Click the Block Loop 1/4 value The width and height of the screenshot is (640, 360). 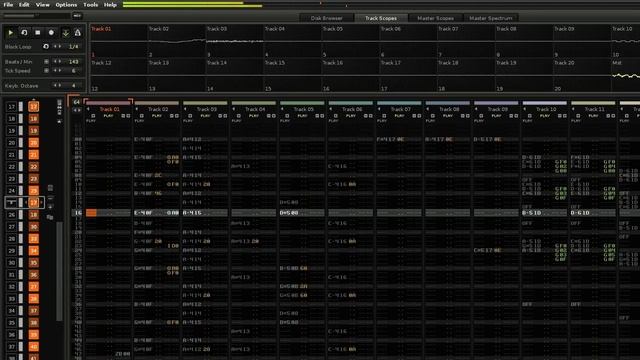pos(73,47)
